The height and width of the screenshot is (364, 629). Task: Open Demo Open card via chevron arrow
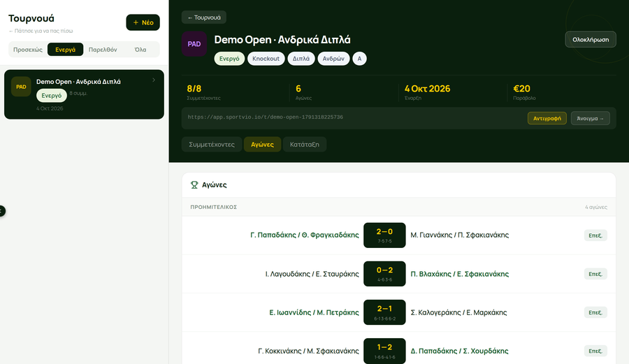(154, 80)
